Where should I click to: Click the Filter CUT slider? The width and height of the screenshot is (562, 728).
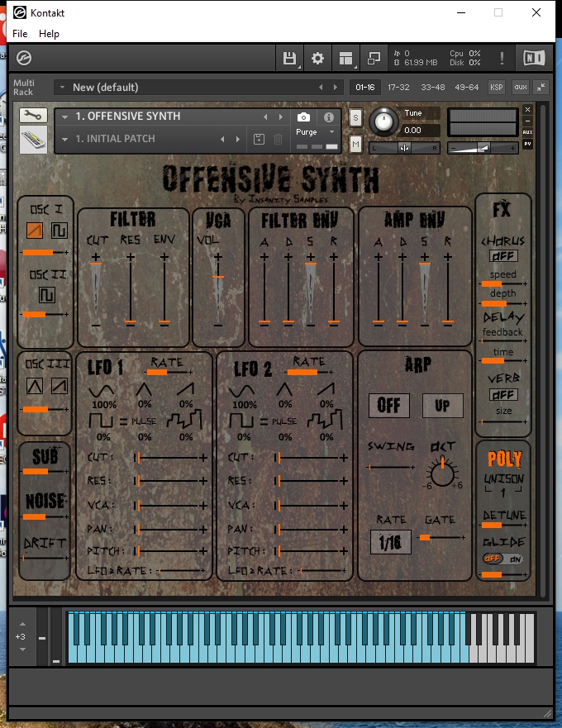96,291
